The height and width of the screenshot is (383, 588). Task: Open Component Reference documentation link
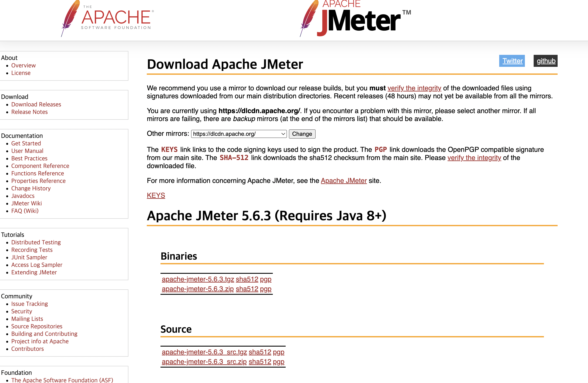(x=40, y=166)
